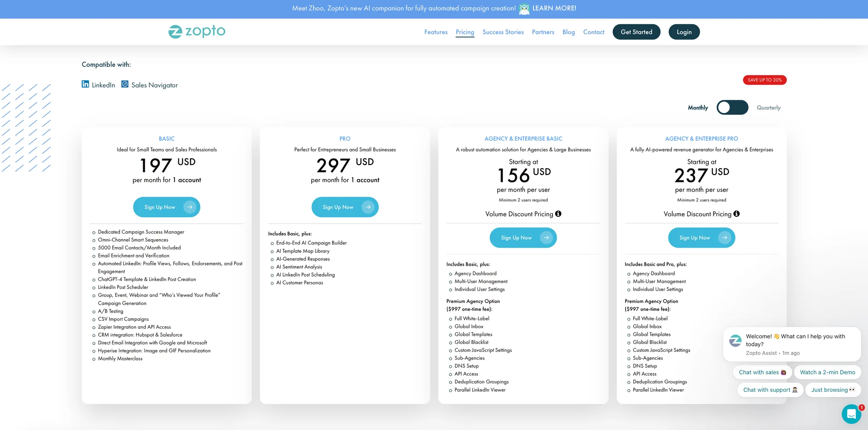Open the chat widget launcher bubble
This screenshot has width=868, height=430.
coord(852,414)
